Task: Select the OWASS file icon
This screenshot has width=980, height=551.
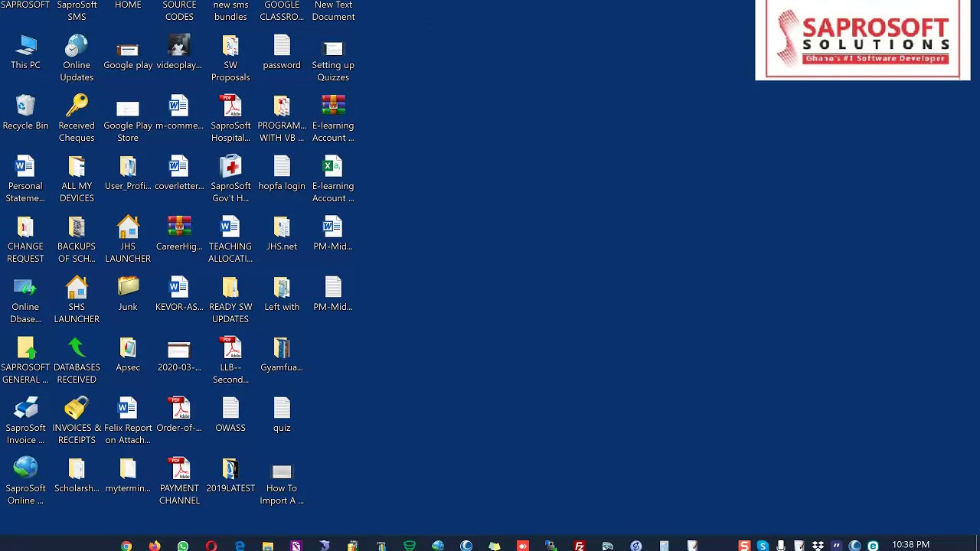Action: [230, 416]
